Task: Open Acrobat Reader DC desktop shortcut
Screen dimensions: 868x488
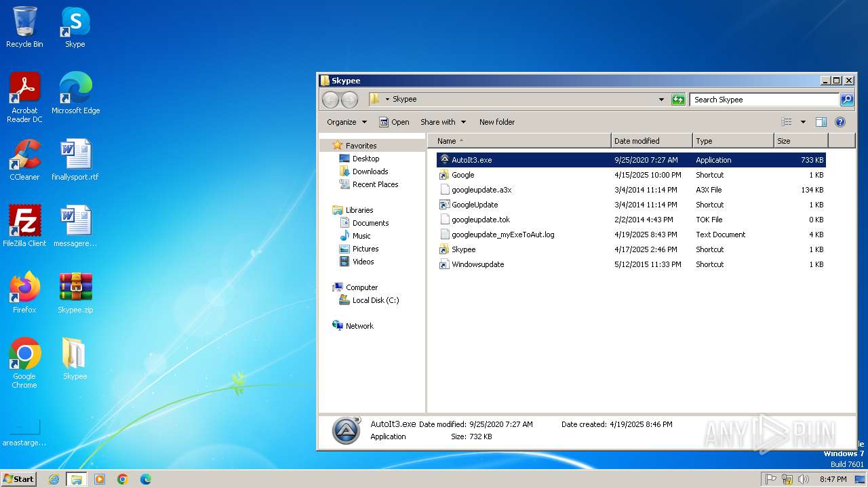Action: click(24, 98)
